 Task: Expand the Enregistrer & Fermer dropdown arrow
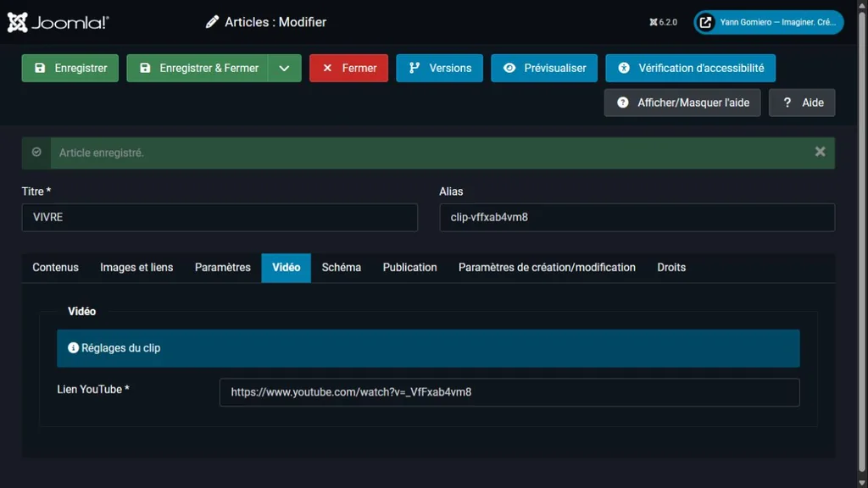[x=285, y=68]
